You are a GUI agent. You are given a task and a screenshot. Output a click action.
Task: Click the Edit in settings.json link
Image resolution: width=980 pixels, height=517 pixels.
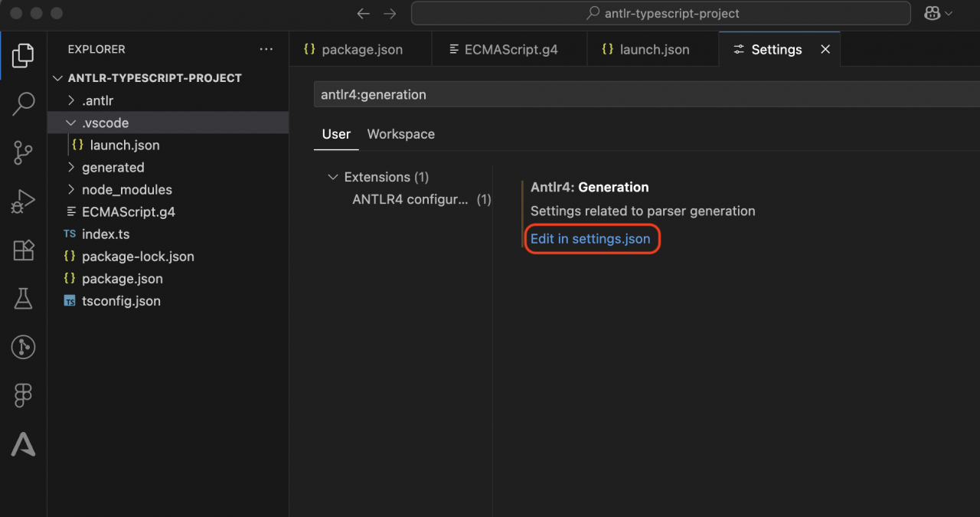click(592, 238)
